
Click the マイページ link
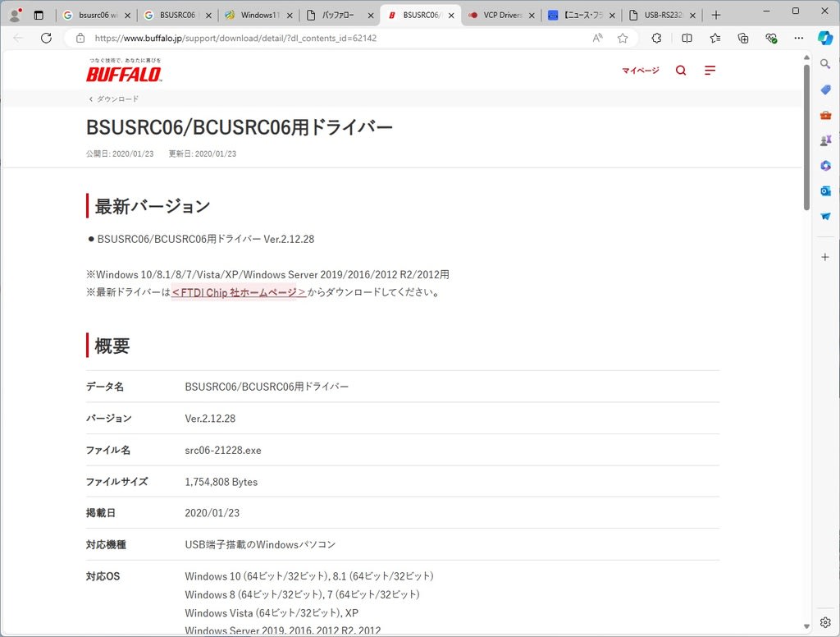coord(640,71)
